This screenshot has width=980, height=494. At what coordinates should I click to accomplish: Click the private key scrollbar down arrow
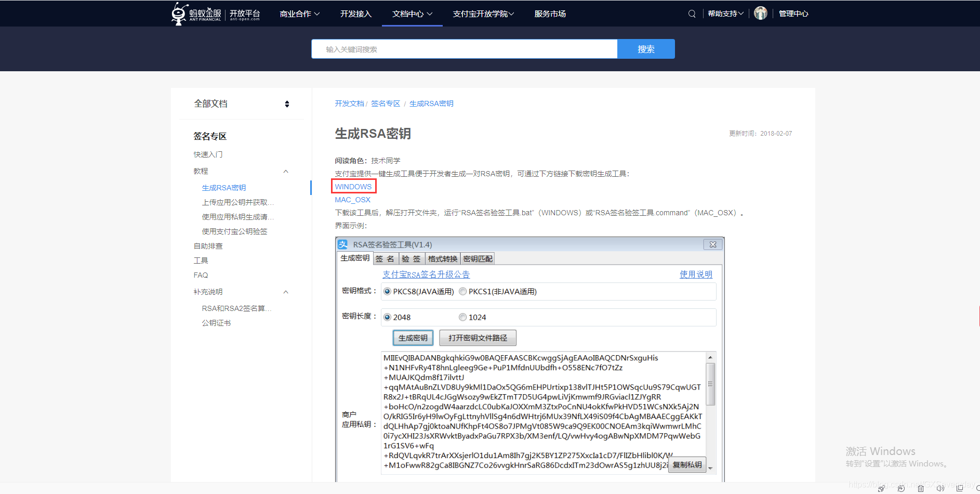click(710, 469)
